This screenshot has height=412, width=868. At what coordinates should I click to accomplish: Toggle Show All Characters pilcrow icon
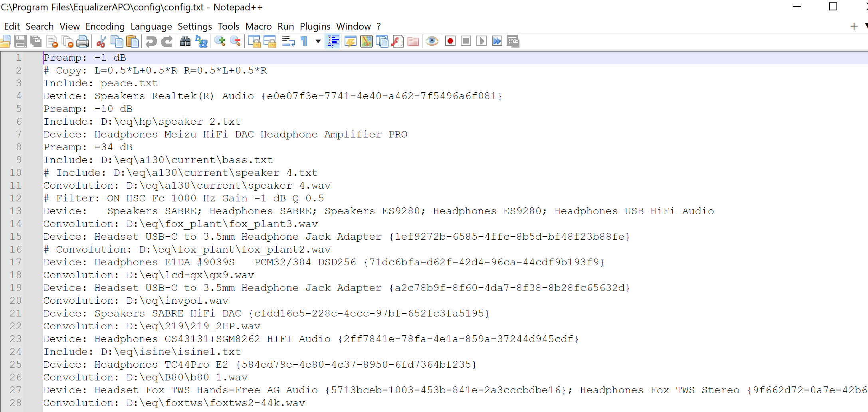[304, 41]
